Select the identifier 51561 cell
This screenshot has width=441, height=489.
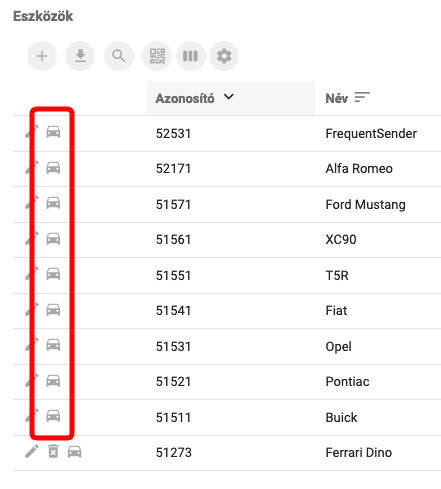pos(173,240)
